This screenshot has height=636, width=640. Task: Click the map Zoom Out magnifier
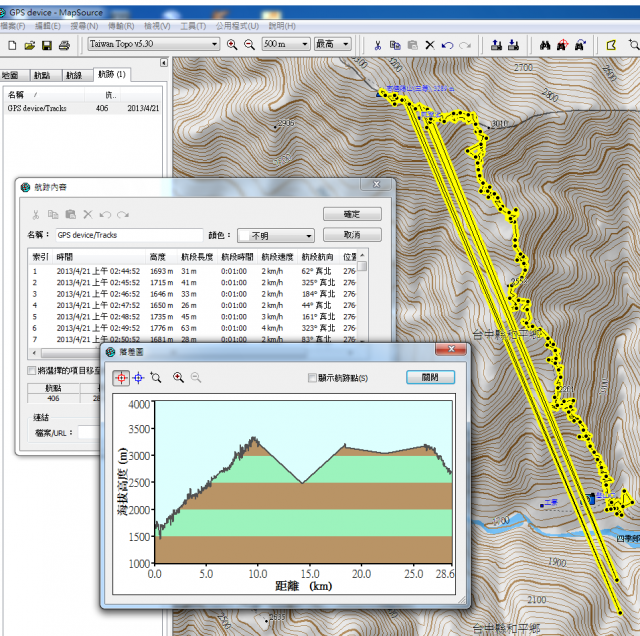click(249, 44)
